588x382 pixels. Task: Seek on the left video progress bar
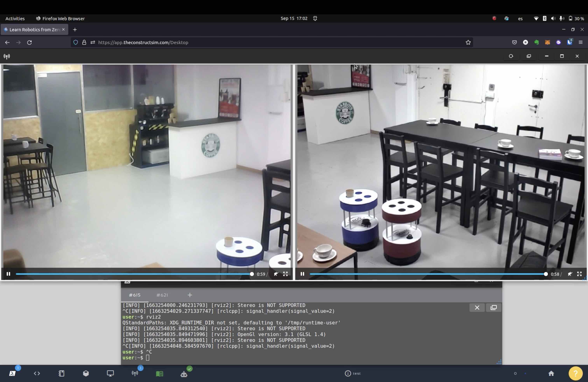134,274
